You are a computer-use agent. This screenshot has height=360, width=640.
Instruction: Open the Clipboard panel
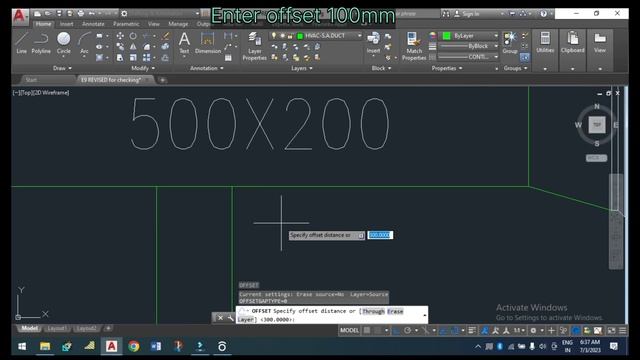pos(572,43)
